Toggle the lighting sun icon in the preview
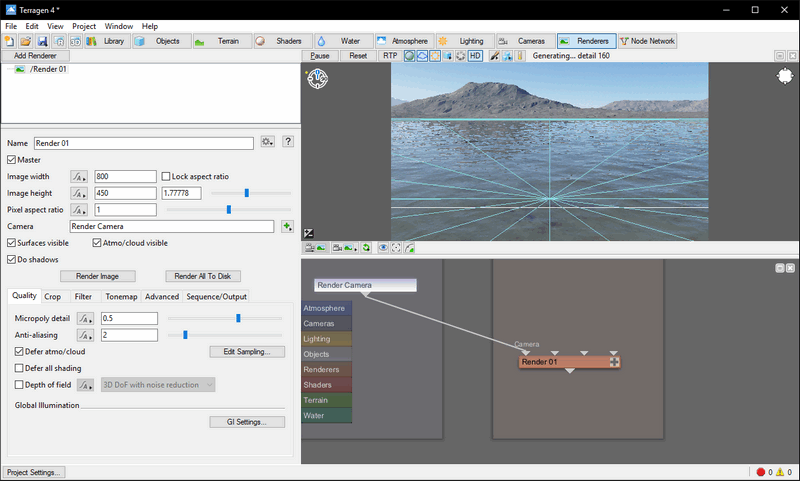This screenshot has height=481, width=800. 435,56
